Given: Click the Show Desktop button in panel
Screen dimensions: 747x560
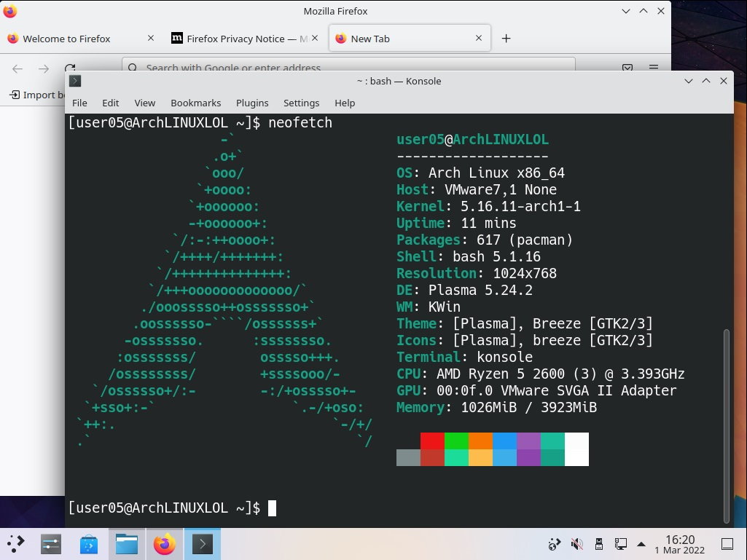Looking at the screenshot, I should click(x=727, y=544).
